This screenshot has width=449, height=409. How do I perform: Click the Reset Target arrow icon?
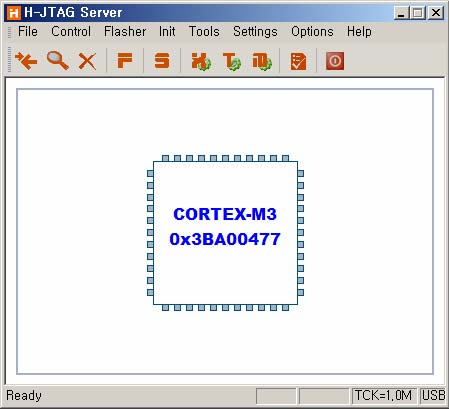tap(26, 60)
